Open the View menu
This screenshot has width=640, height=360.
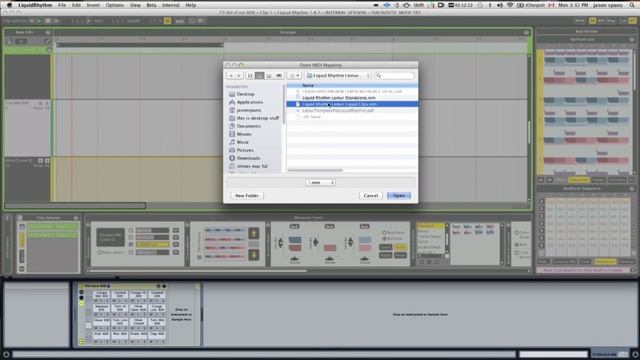135,5
